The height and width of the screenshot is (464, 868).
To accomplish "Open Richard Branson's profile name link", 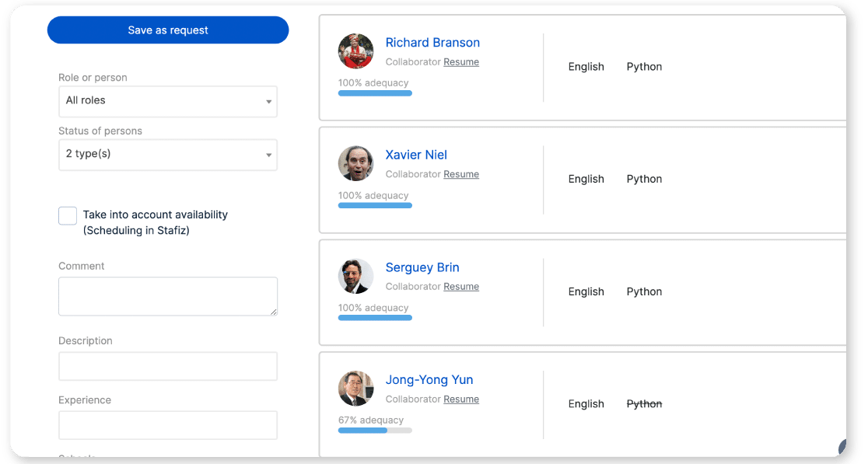I will pyautogui.click(x=432, y=43).
